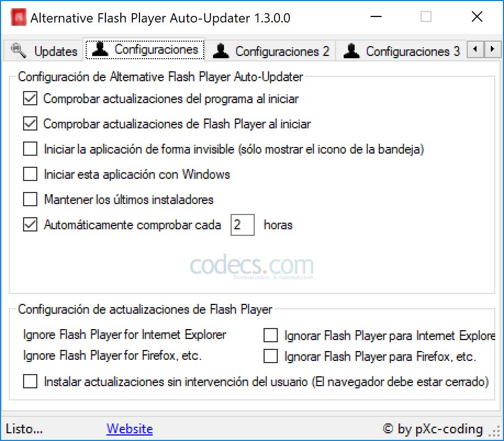Open the Website link
Screen dimensions: 504x441
point(130,429)
